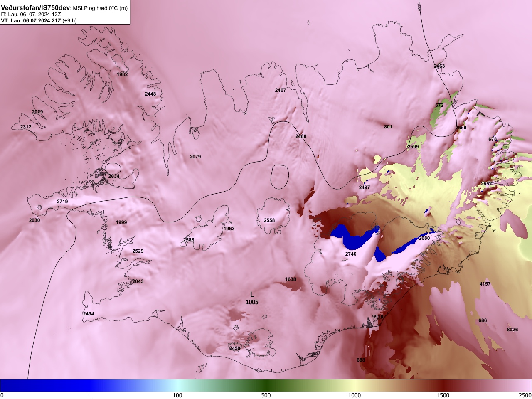Select the map value 2494

(89, 314)
